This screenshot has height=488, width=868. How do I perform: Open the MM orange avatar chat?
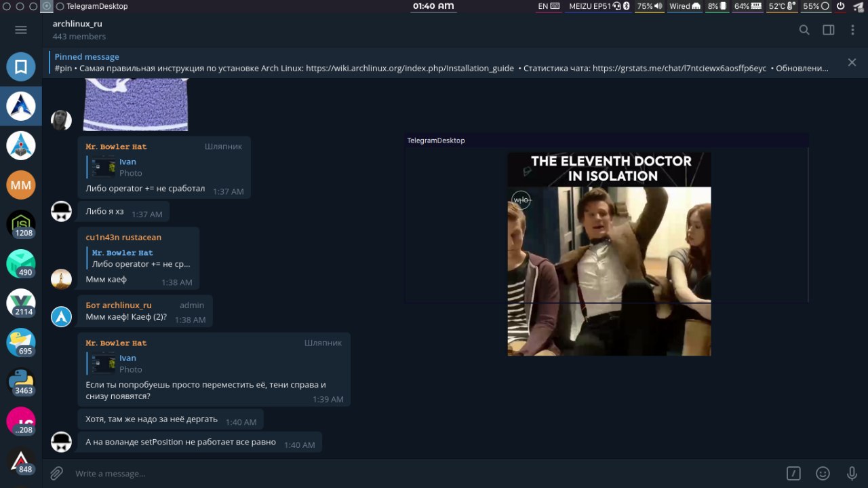click(21, 185)
